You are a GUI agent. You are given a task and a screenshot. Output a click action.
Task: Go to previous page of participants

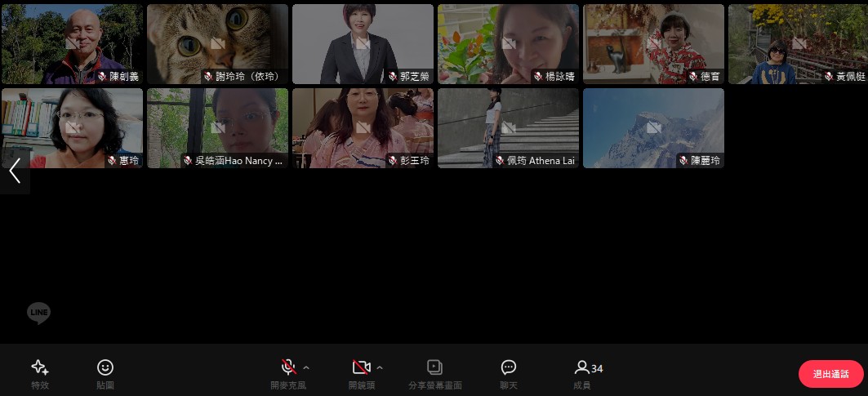tap(15, 171)
